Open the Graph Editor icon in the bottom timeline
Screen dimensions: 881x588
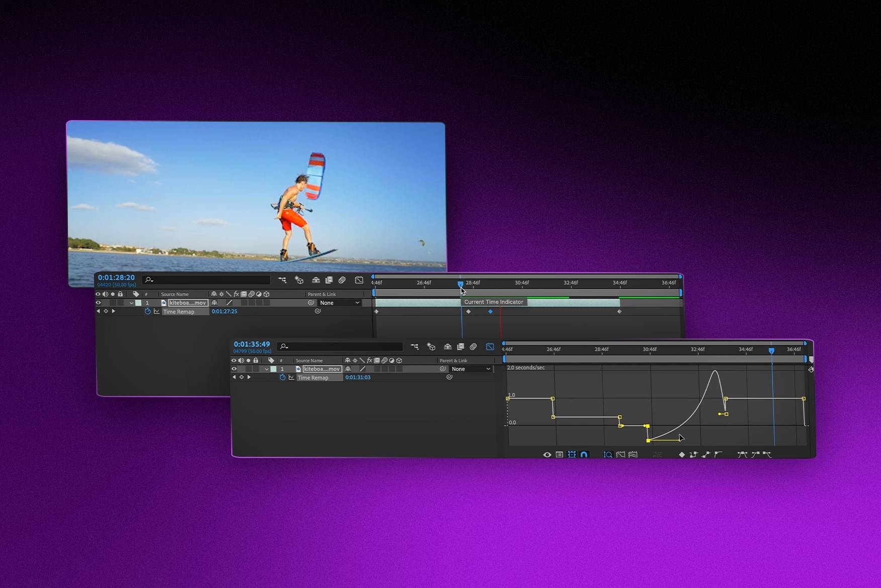pyautogui.click(x=490, y=346)
